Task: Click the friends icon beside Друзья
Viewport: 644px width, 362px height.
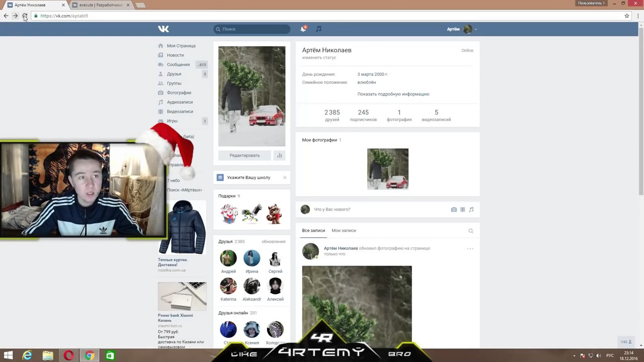Action: click(160, 74)
